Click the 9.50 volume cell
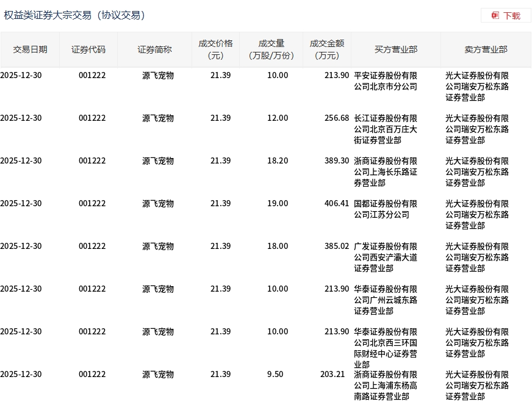 click(275, 375)
